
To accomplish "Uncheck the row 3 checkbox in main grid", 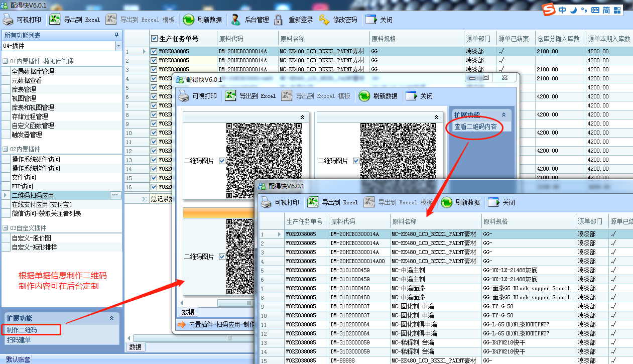I will (x=154, y=69).
